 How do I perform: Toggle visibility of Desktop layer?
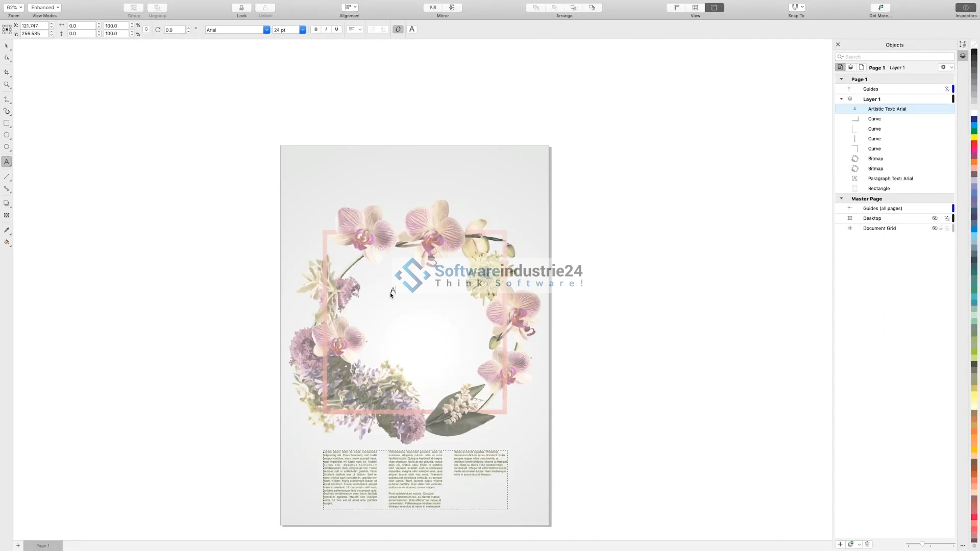tap(935, 218)
